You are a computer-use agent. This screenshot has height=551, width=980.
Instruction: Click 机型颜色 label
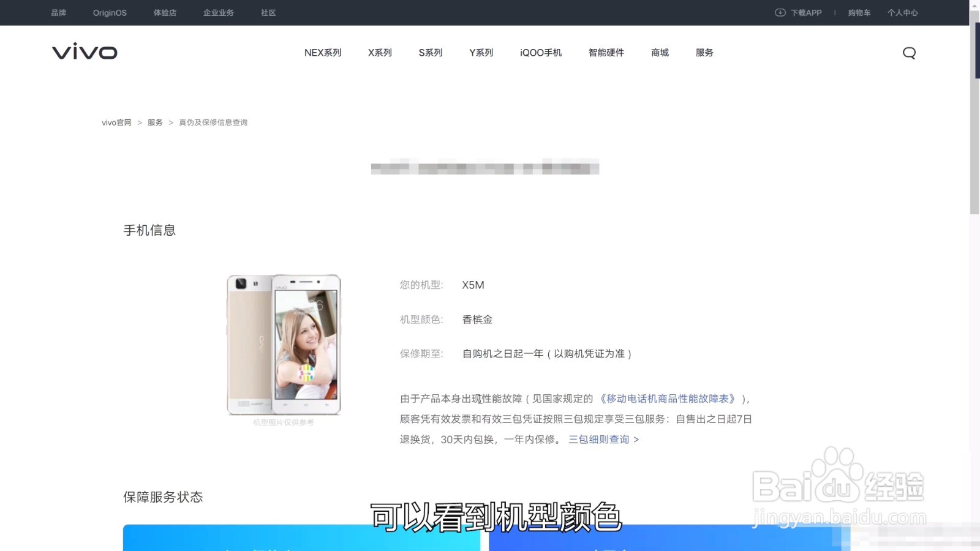[421, 320]
